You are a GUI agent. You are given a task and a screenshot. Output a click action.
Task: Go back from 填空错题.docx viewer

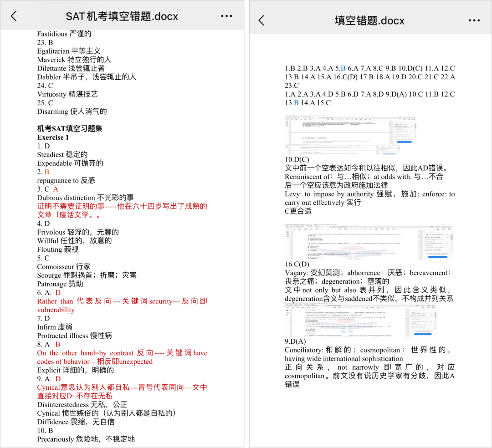point(261,20)
